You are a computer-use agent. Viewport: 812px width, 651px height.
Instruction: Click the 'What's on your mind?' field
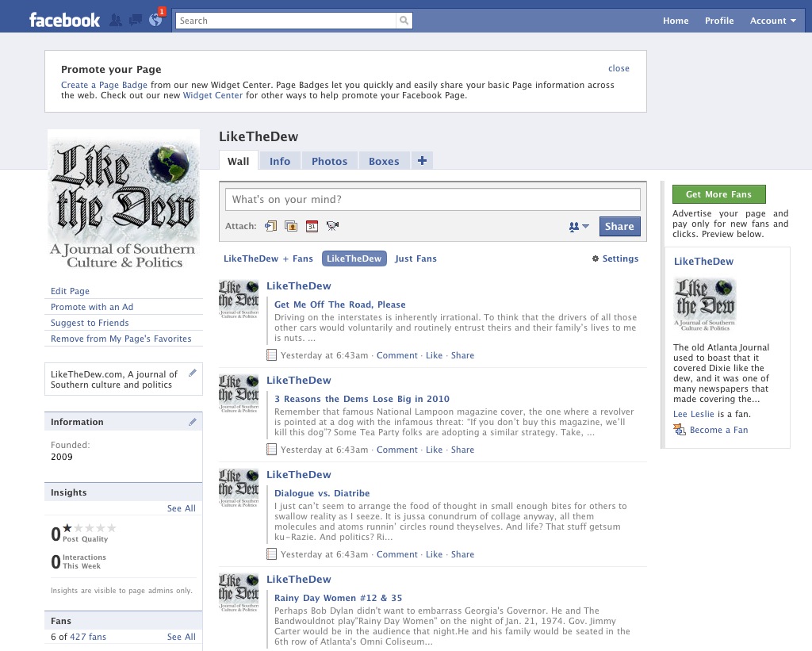(x=432, y=200)
